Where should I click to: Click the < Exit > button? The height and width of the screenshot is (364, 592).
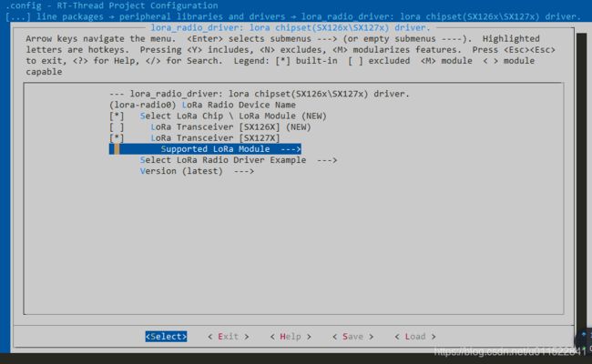point(229,337)
